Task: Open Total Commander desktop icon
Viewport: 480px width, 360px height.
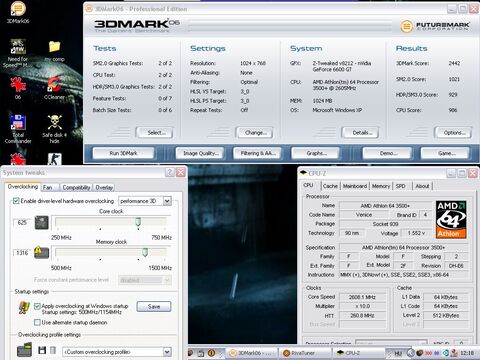Action: [x=18, y=122]
